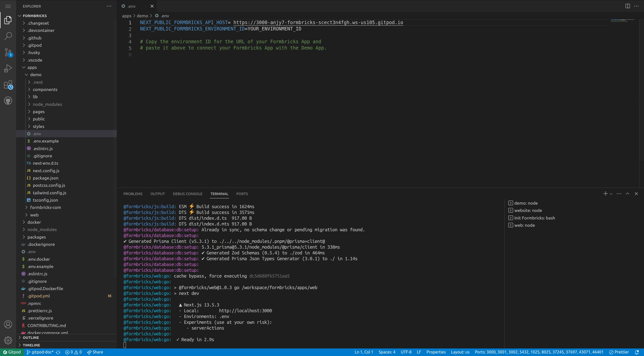
Task: Open the Extensions view
Action: point(8,85)
